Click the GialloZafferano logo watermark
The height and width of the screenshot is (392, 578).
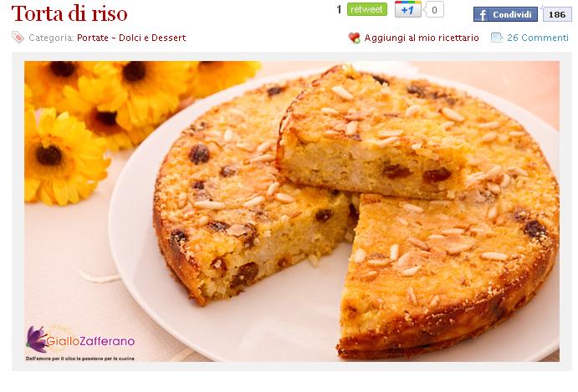point(80,339)
